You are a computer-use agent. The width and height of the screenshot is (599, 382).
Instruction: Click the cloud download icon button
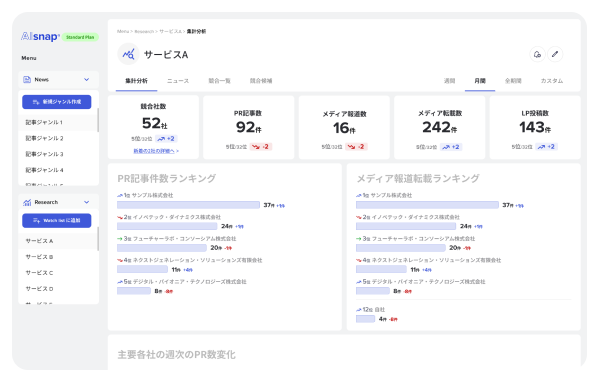[x=537, y=54]
